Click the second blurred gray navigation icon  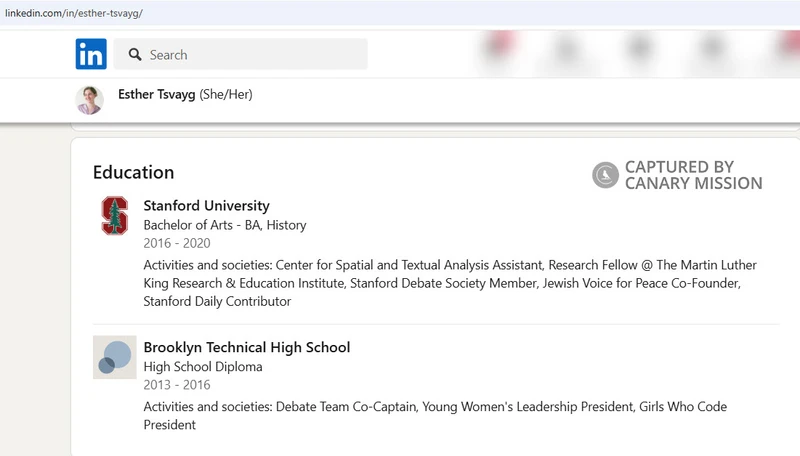click(566, 50)
